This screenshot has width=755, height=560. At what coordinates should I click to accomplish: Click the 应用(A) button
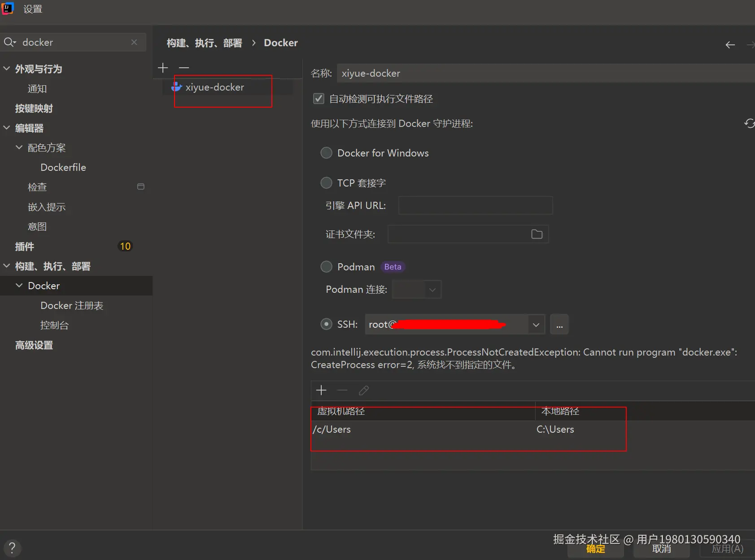(727, 549)
